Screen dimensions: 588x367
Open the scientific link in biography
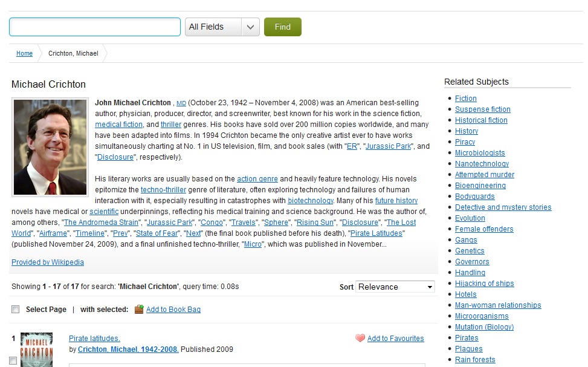[104, 211]
